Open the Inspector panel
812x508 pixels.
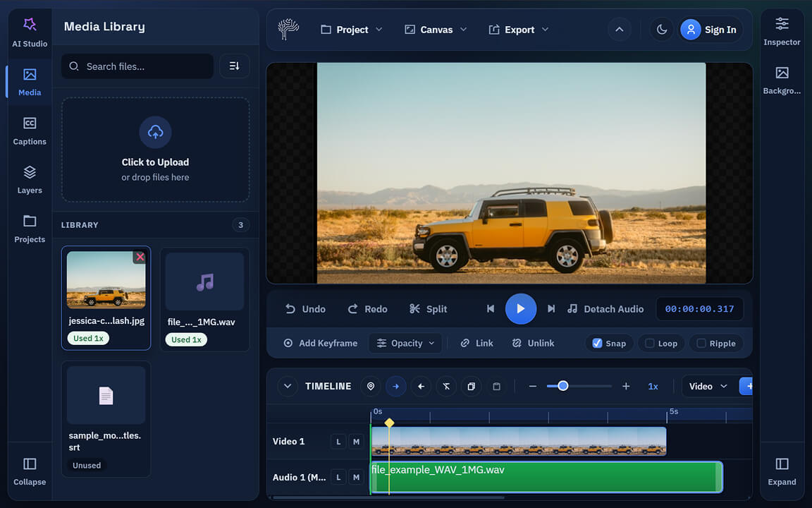coord(782,32)
